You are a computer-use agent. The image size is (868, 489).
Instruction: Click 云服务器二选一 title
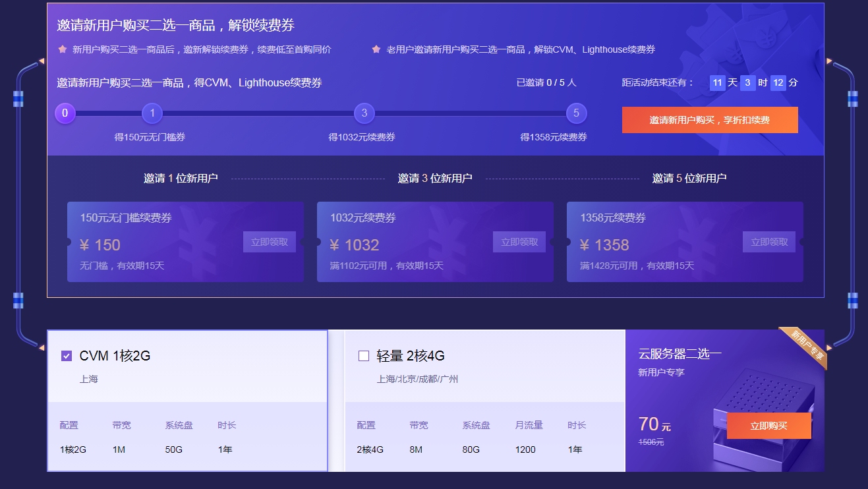[x=680, y=354]
